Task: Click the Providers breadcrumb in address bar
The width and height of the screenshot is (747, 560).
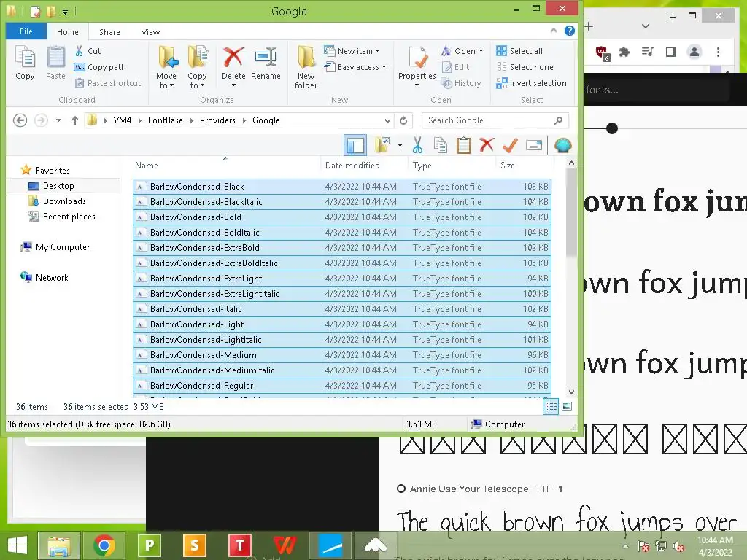Action: click(217, 120)
